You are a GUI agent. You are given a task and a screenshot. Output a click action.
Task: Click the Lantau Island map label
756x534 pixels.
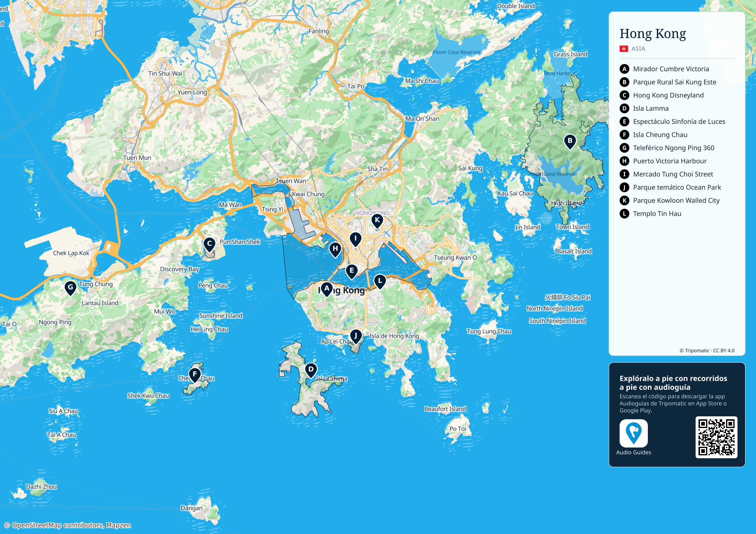100,303
